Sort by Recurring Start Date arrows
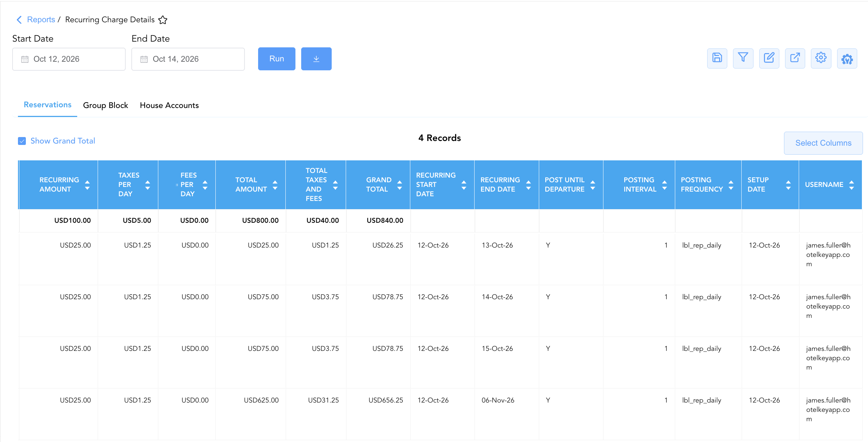 pyautogui.click(x=464, y=185)
